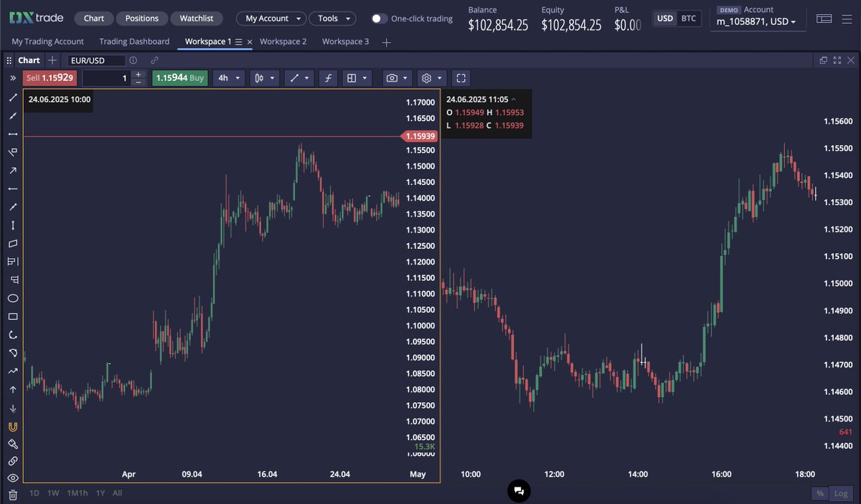Close the Workspace 1 tab
Screen dimensions: 861x504
pos(250,42)
